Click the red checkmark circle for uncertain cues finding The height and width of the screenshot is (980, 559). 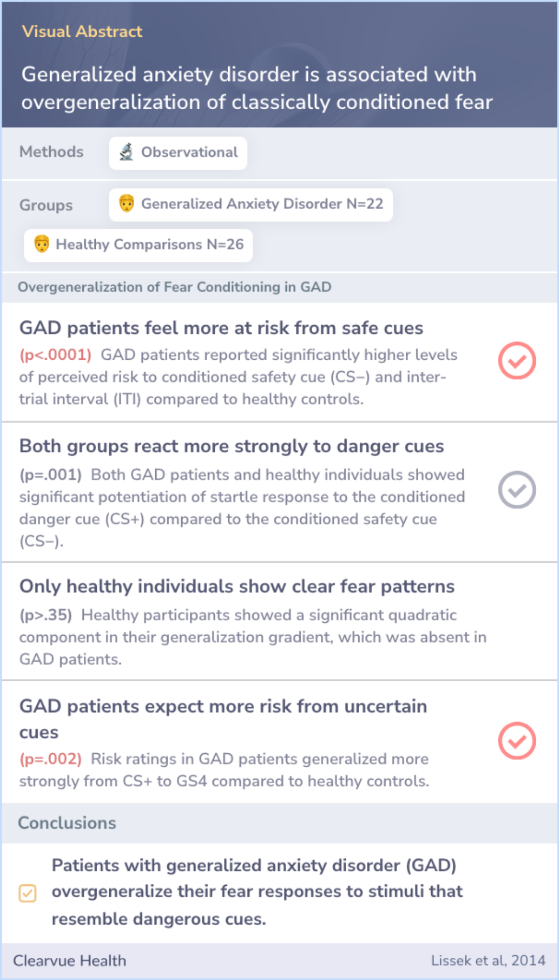pyautogui.click(x=517, y=741)
